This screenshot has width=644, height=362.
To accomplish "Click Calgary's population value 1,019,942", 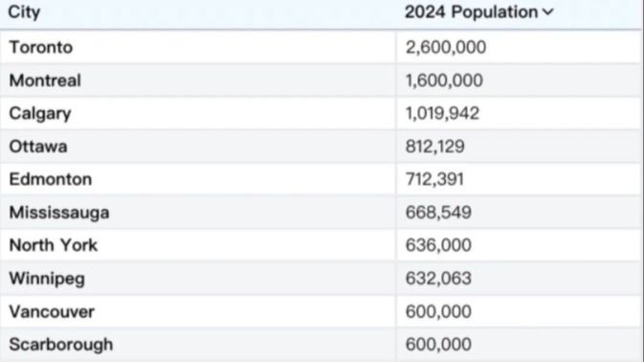I will click(443, 114).
